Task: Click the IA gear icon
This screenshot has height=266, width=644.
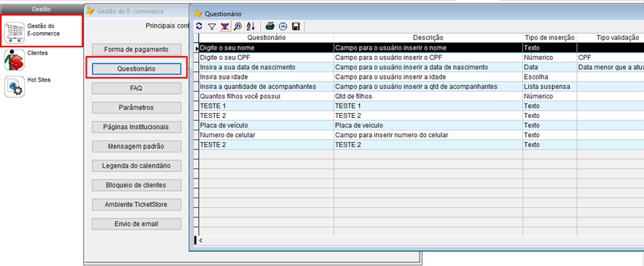Action: click(x=283, y=26)
